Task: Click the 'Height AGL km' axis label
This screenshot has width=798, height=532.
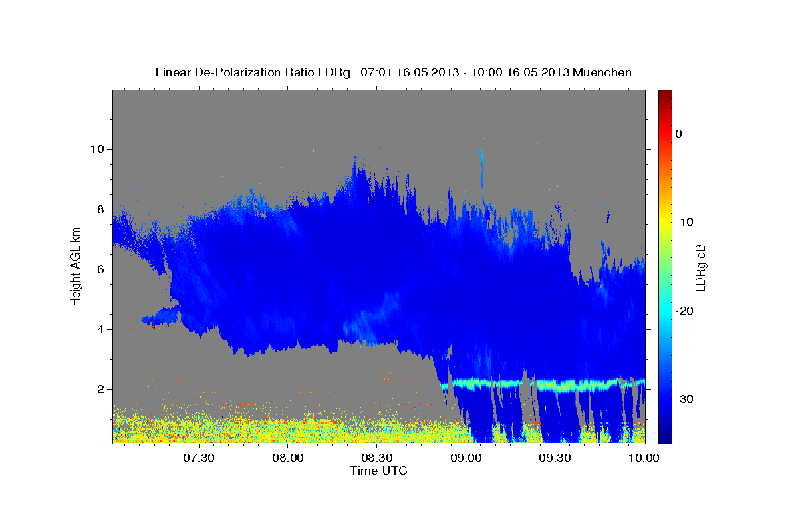Action: pos(76,267)
